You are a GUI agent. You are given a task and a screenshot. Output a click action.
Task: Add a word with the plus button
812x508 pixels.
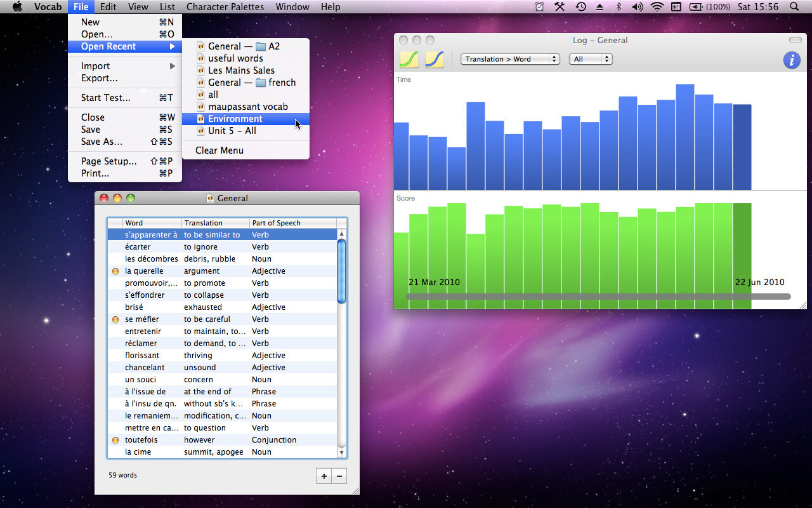[x=324, y=476]
